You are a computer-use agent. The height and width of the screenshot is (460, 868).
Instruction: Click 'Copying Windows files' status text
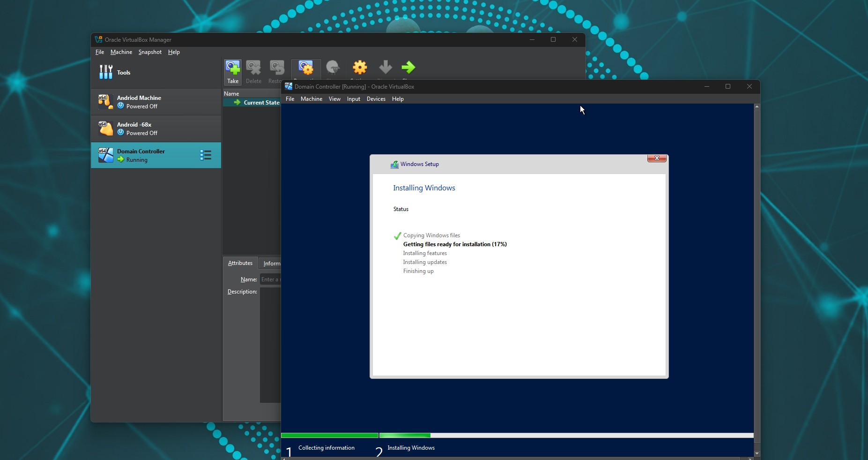(x=431, y=235)
